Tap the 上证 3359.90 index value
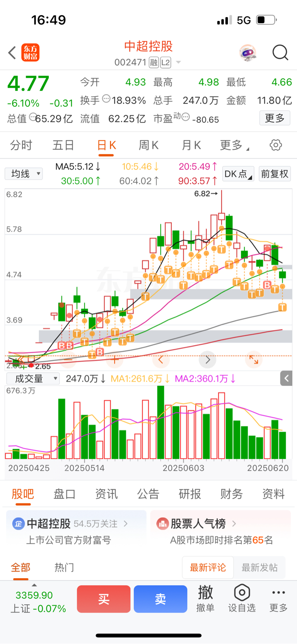Viewport: 297px width, 644px height. 34,595
